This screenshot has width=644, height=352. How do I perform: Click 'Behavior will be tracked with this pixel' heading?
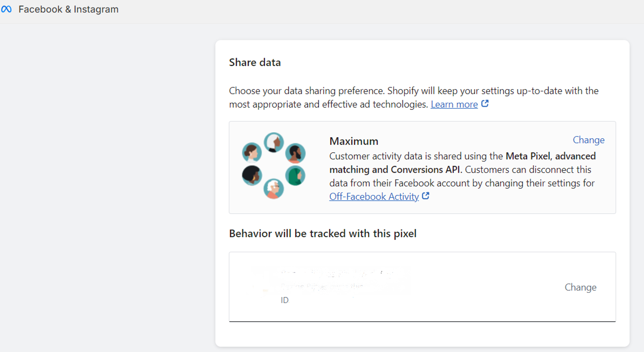pos(323,234)
